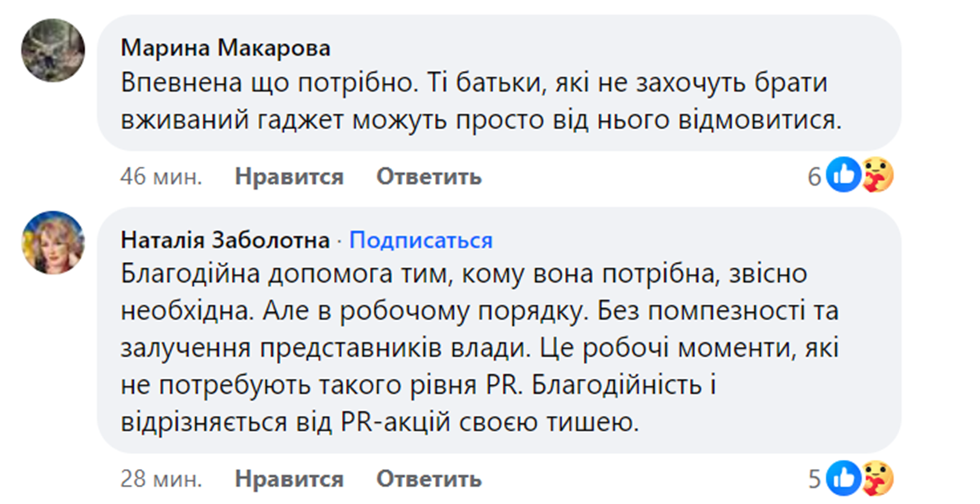
Task: Click the name Наталія Заболотна
Action: point(225,241)
